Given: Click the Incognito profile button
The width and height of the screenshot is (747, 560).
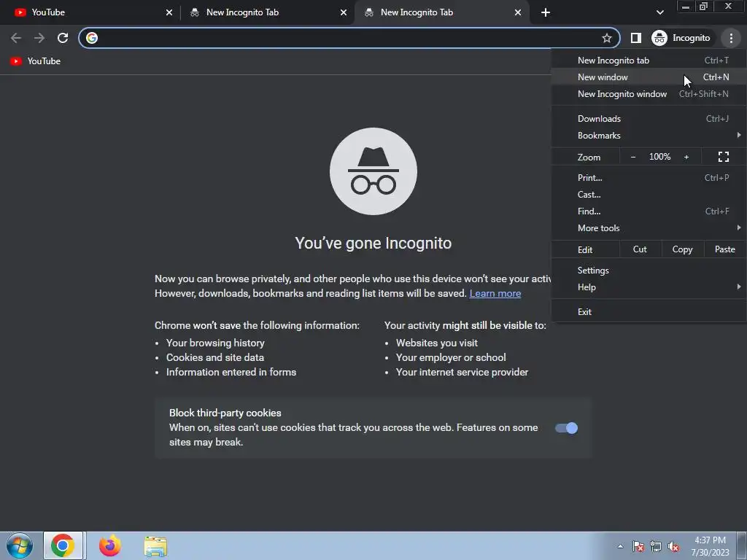Looking at the screenshot, I should [x=681, y=38].
